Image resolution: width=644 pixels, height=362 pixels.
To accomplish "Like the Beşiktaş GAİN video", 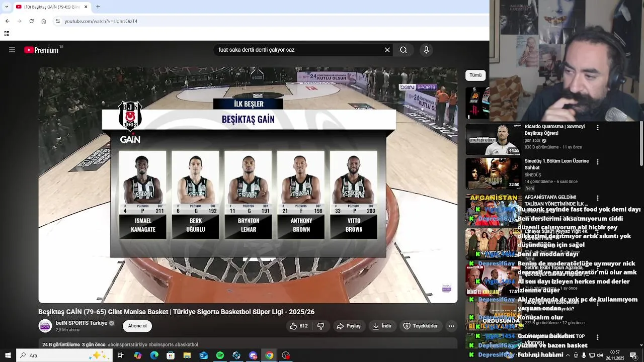I will [x=298, y=326].
